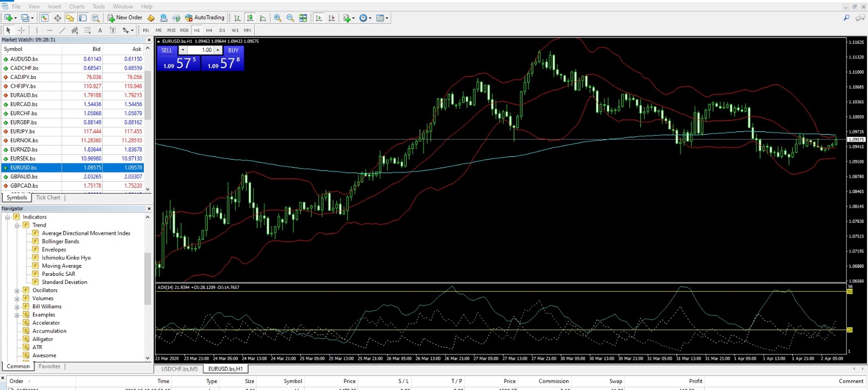868x390 pixels.
Task: Zoom in on the chart
Action: [x=277, y=18]
